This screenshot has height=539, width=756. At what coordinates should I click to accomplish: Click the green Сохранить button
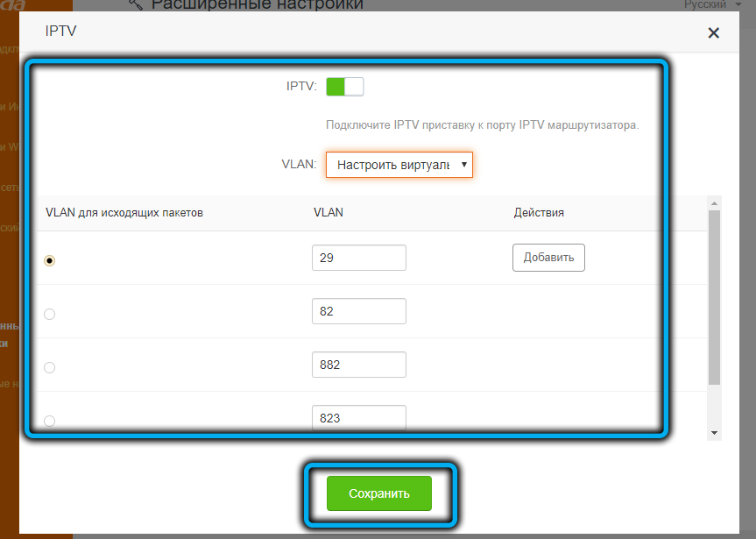[379, 493]
